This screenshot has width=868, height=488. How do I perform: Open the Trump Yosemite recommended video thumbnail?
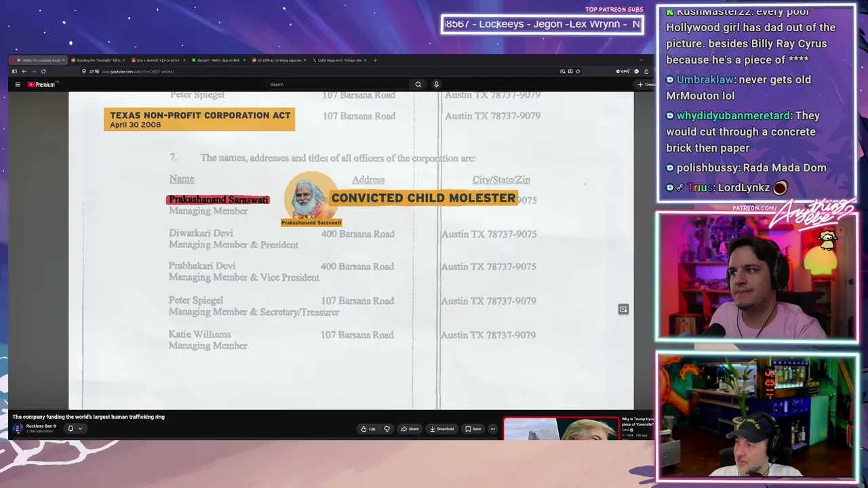click(561, 428)
